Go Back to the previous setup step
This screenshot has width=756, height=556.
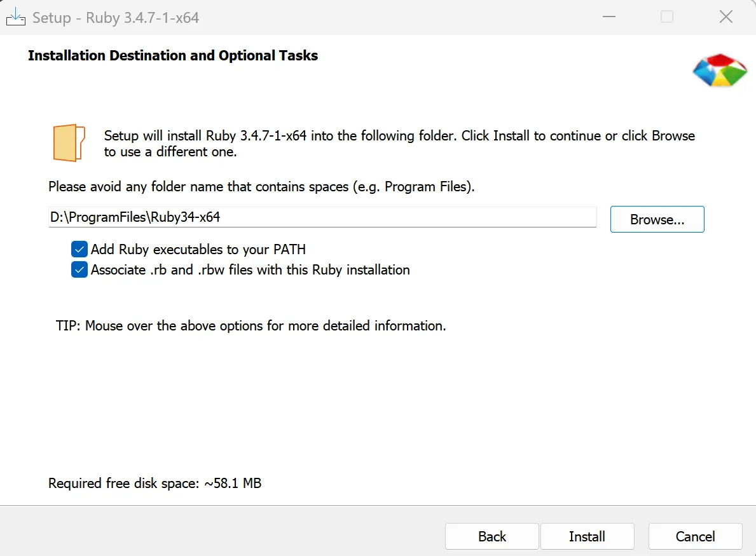click(491, 536)
